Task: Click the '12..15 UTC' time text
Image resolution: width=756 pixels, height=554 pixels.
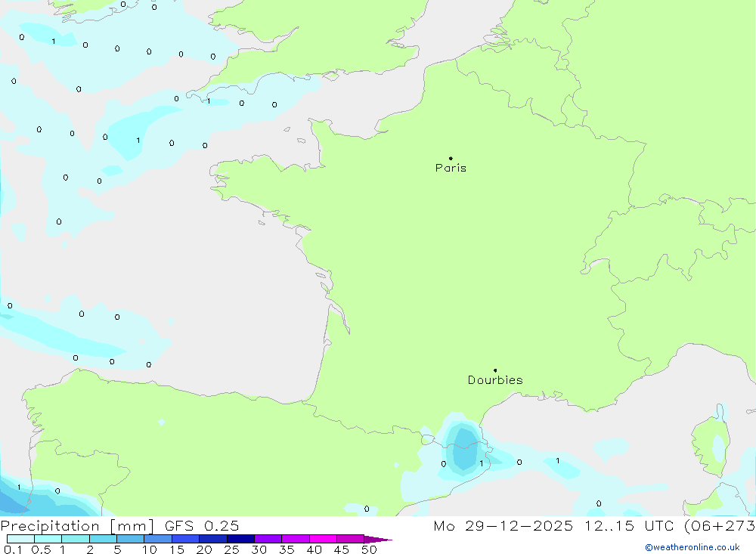Action: (x=629, y=525)
